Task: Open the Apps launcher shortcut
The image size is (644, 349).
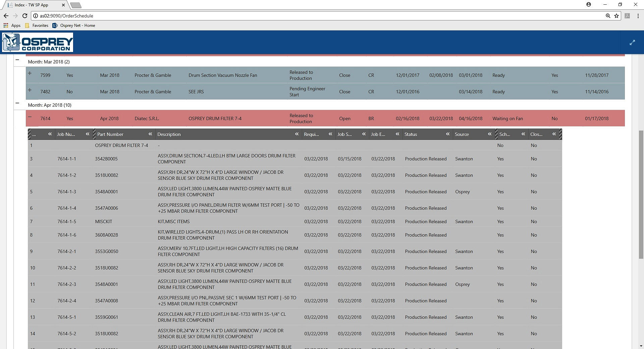Action: (x=12, y=26)
